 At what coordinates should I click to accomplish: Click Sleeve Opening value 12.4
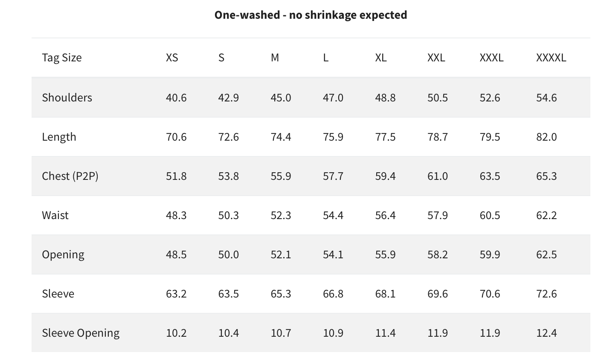pyautogui.click(x=546, y=333)
